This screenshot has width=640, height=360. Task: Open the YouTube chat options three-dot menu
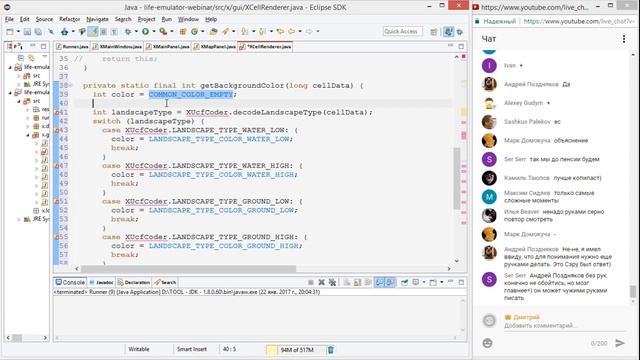coord(623,39)
